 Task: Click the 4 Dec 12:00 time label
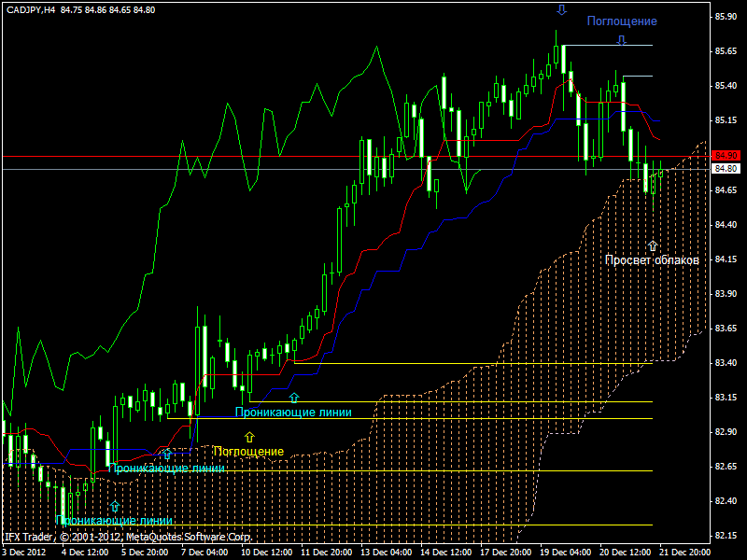[85, 552]
